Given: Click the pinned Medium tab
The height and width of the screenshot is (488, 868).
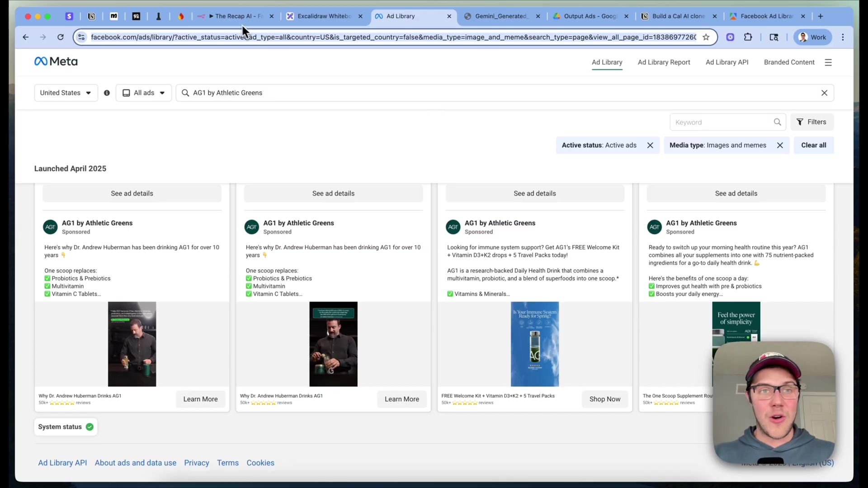Looking at the screenshot, I should 114,16.
